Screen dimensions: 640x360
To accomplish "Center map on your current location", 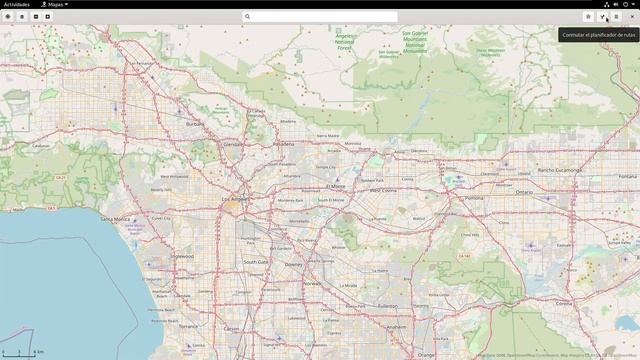I will pos(8,17).
